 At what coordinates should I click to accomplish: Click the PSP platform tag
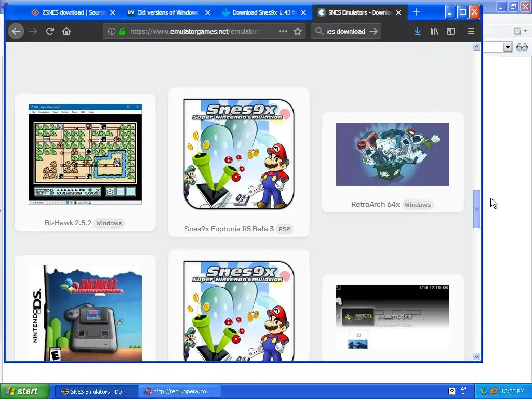coord(284,229)
